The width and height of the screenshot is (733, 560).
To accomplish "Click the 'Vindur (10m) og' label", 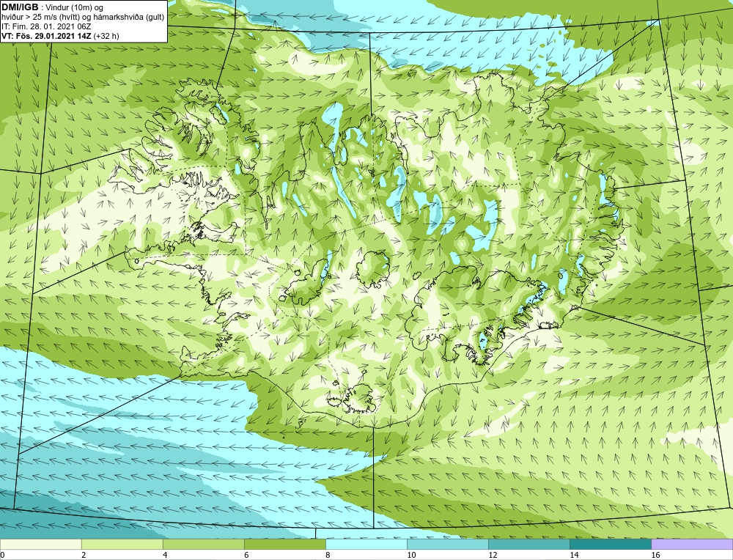I will 75,7.
